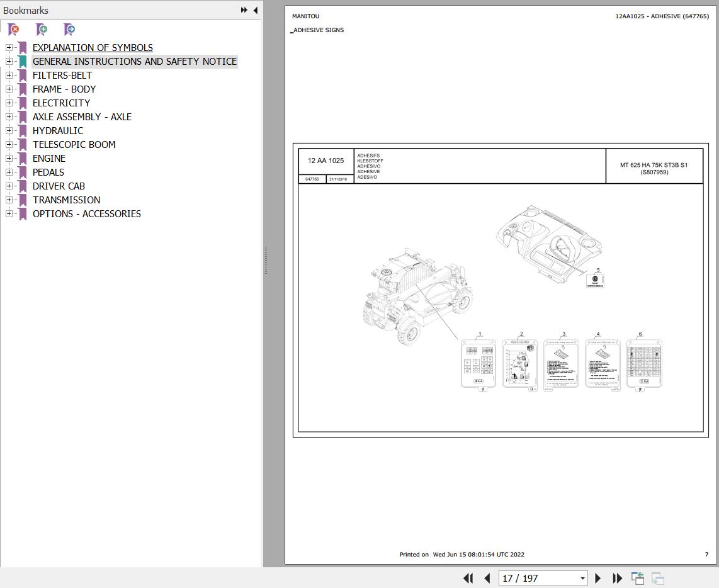The width and height of the screenshot is (719, 588).
Task: Open the ELECTRICITY bookmark
Action: 62,103
